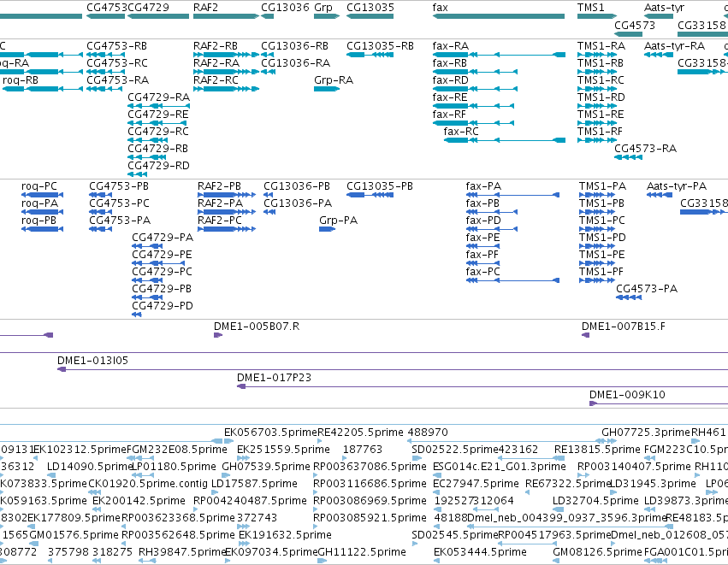The image size is (728, 565).
Task: Select the fax-PA protein label
Action: click(x=483, y=186)
